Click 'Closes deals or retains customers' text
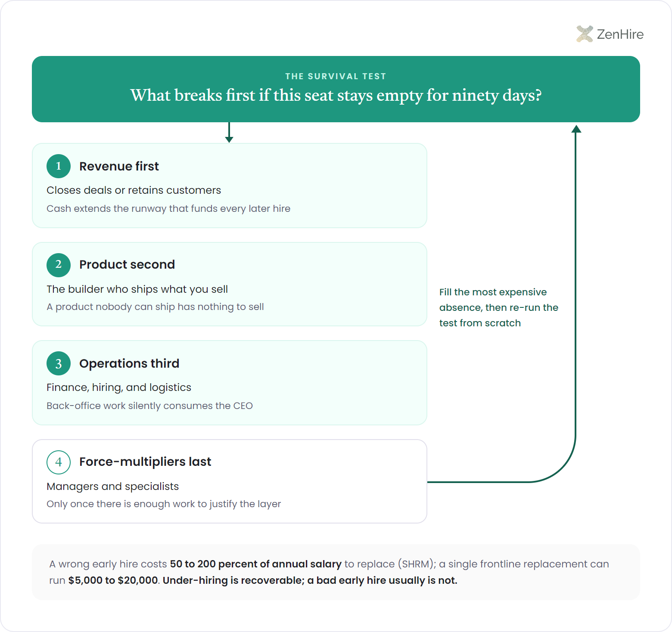This screenshot has width=672, height=632. click(134, 190)
